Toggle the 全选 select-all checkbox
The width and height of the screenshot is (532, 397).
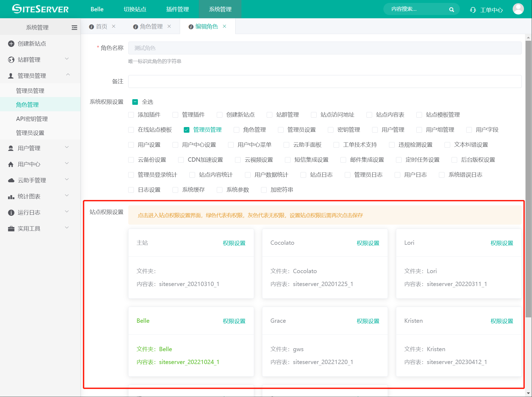135,102
